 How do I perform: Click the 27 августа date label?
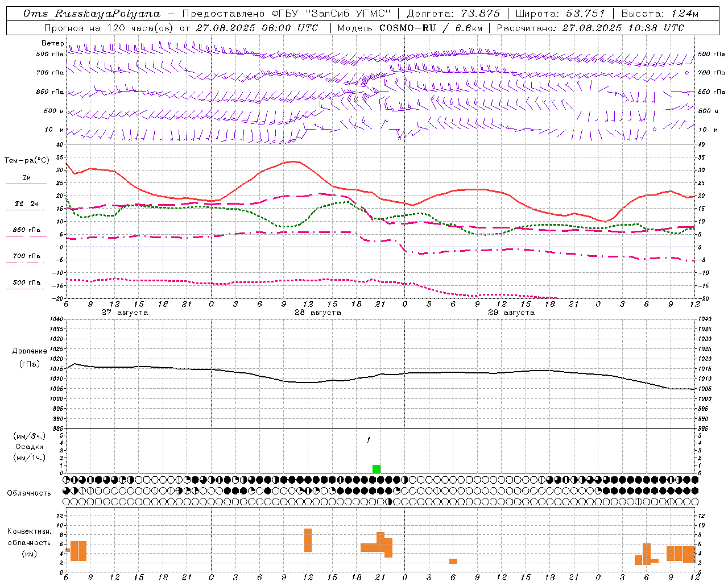[125, 313]
